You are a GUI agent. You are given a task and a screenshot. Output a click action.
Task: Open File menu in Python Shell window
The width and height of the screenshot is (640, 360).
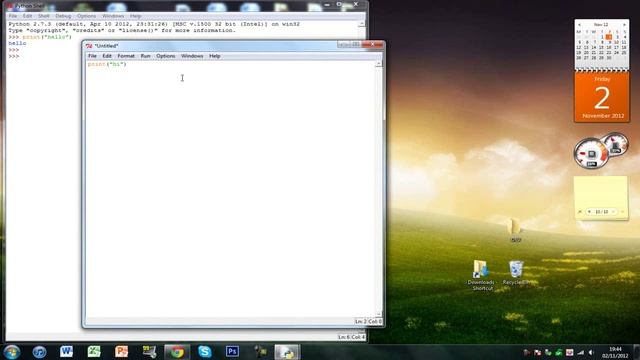pos(13,16)
